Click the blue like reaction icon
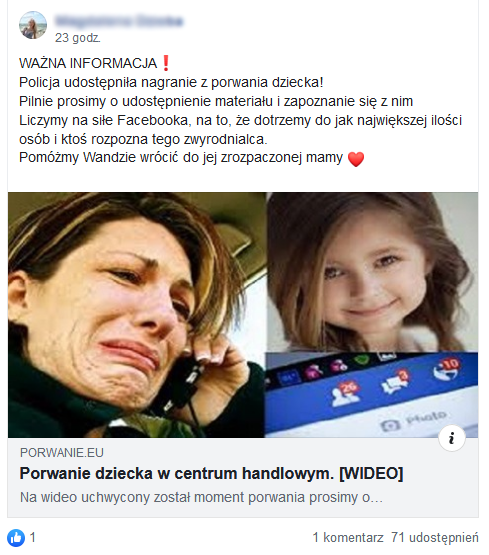The image size is (489, 555). [16, 538]
